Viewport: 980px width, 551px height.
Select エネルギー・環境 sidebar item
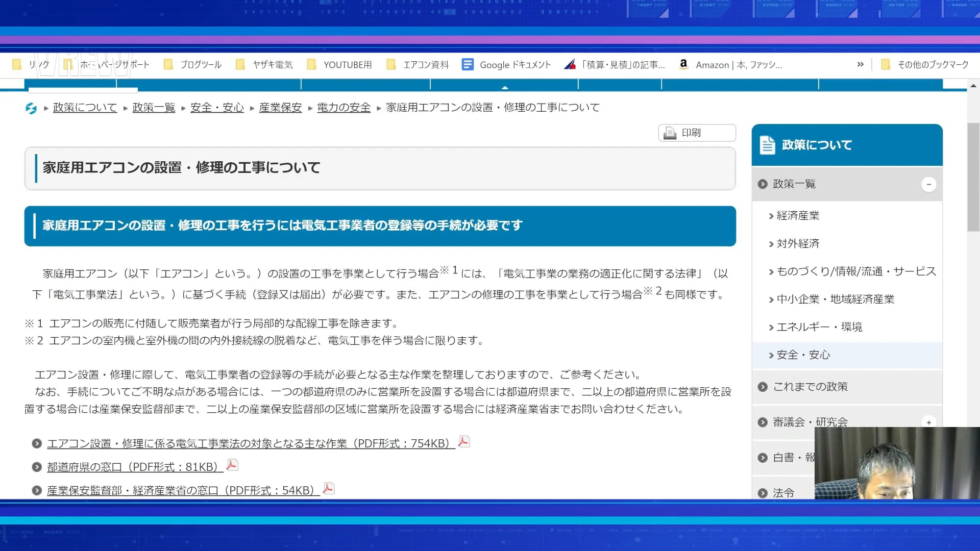tap(819, 327)
